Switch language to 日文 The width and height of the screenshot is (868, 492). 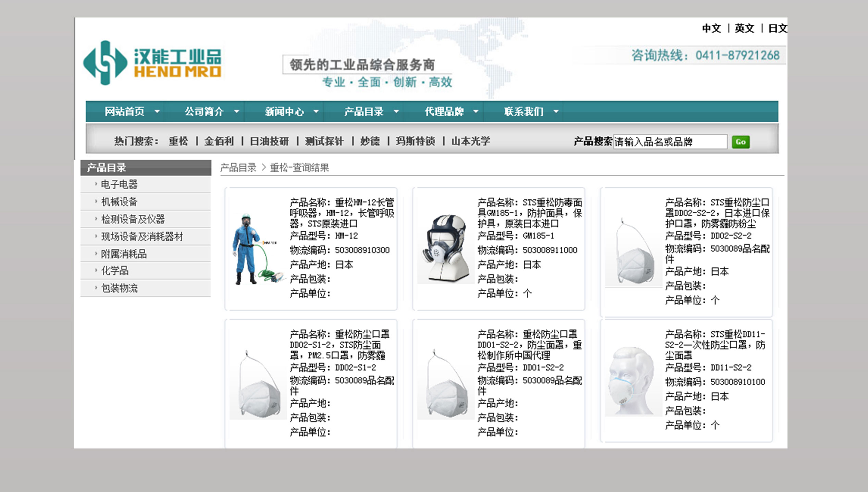[777, 28]
